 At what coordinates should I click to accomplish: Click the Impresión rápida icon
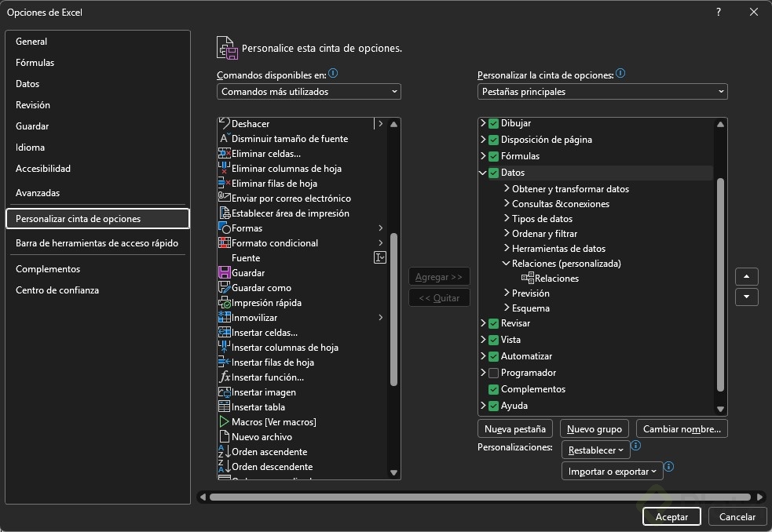(x=225, y=302)
